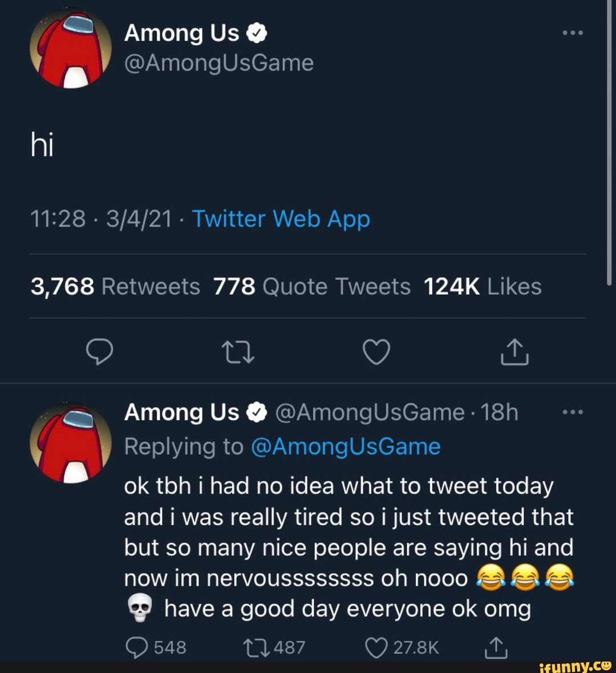The width and height of the screenshot is (616, 673).
Task: Click the share icon on the reply tweet
Action: coord(496,647)
